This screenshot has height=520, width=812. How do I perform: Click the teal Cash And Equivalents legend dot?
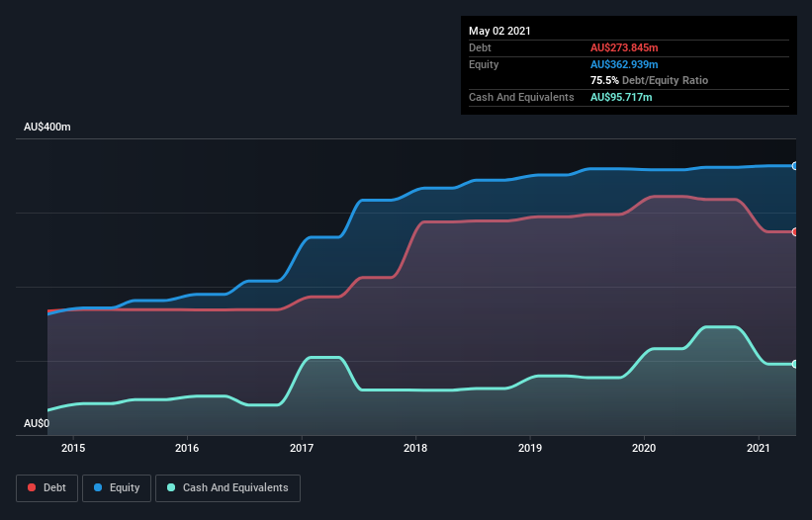coord(171,487)
